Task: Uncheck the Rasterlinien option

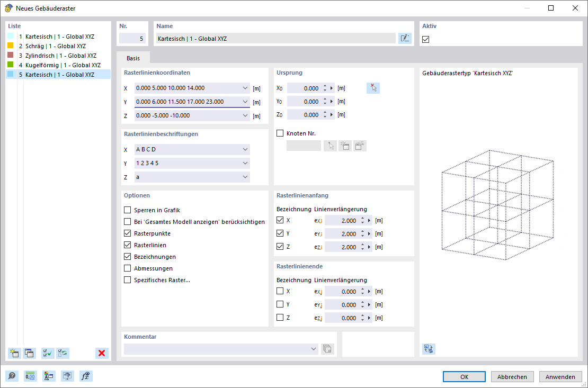Action: (x=128, y=245)
